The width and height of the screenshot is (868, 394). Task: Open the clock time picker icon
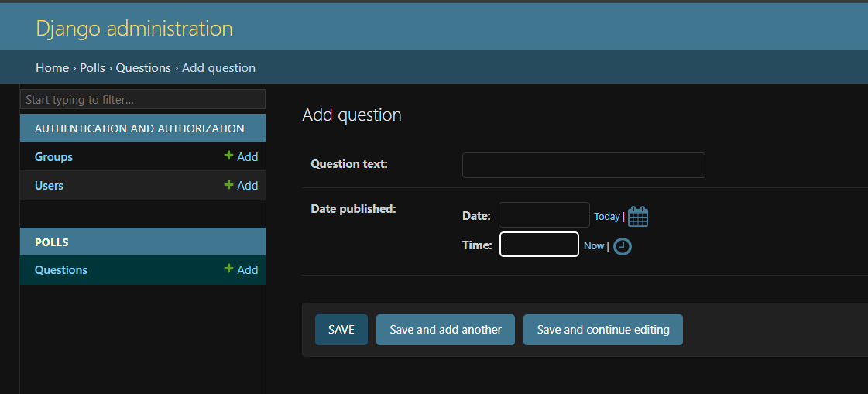click(623, 246)
